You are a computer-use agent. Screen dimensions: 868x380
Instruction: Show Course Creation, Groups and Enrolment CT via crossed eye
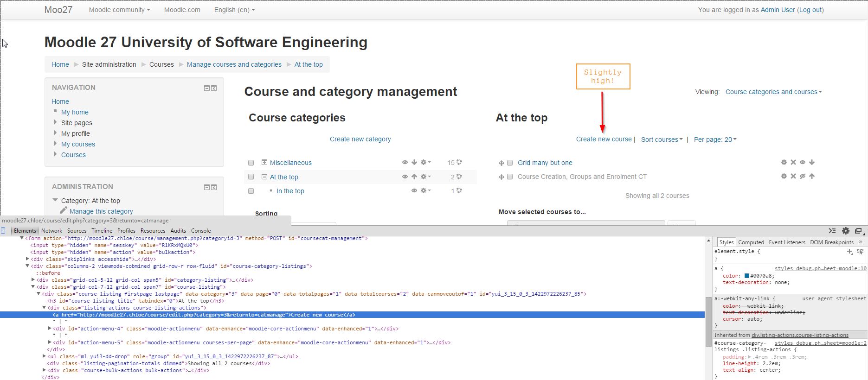pyautogui.click(x=803, y=176)
